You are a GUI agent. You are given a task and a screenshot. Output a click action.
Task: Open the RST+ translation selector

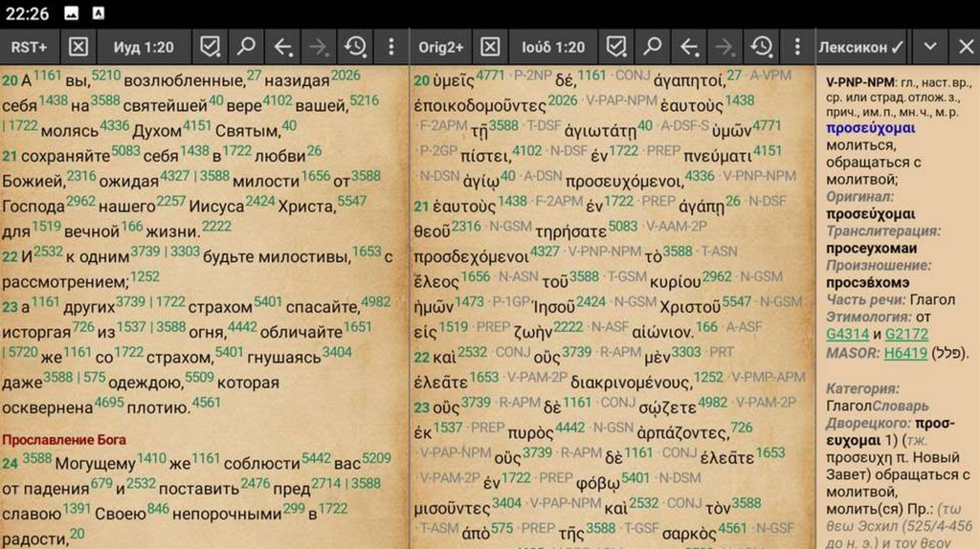pyautogui.click(x=31, y=47)
